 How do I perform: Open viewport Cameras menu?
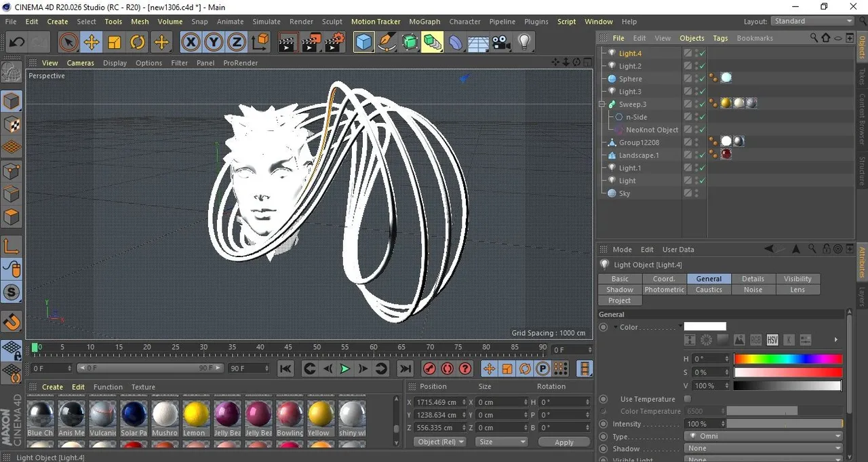(x=80, y=63)
